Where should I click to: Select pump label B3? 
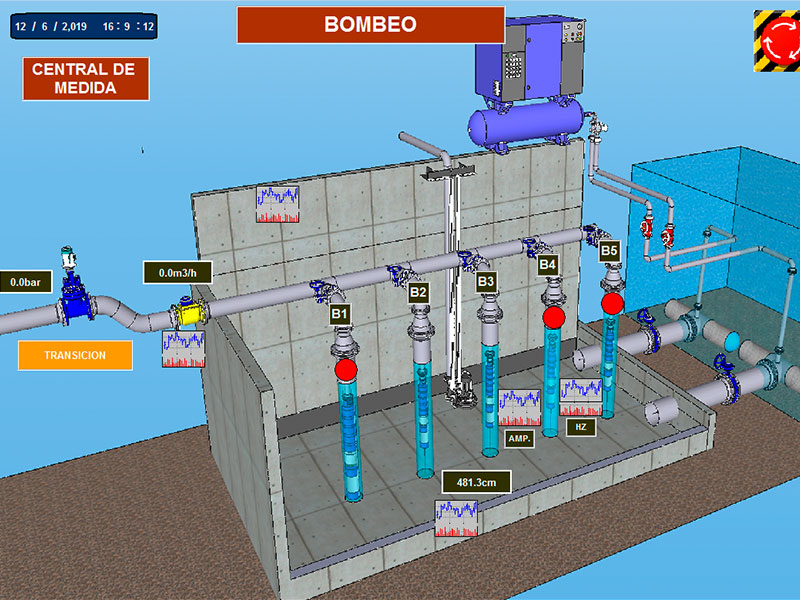(486, 282)
